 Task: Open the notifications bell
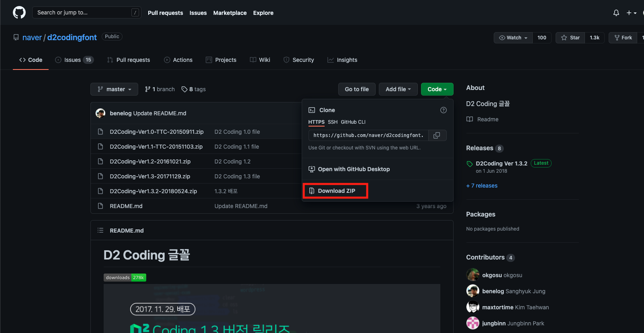[x=616, y=13]
